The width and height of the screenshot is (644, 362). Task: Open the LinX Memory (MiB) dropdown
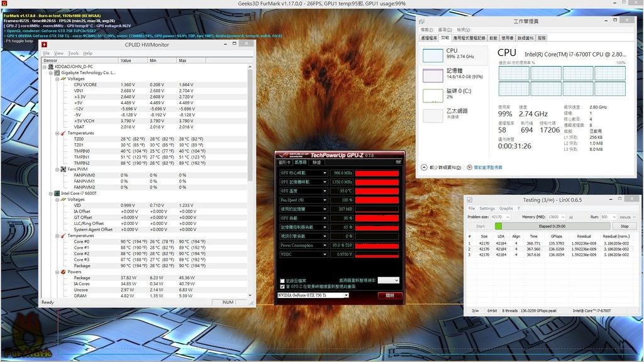[x=557, y=217]
